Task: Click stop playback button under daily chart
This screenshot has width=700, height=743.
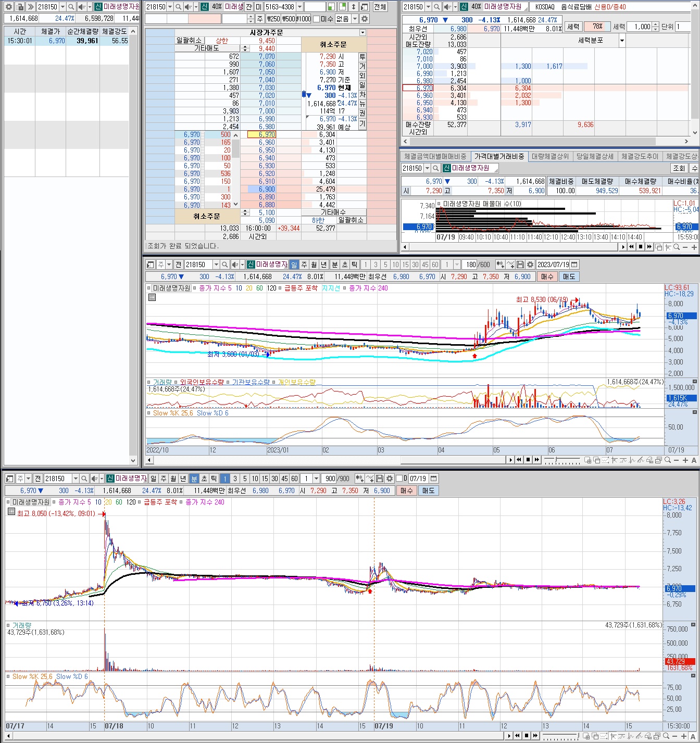Action: tap(528, 460)
